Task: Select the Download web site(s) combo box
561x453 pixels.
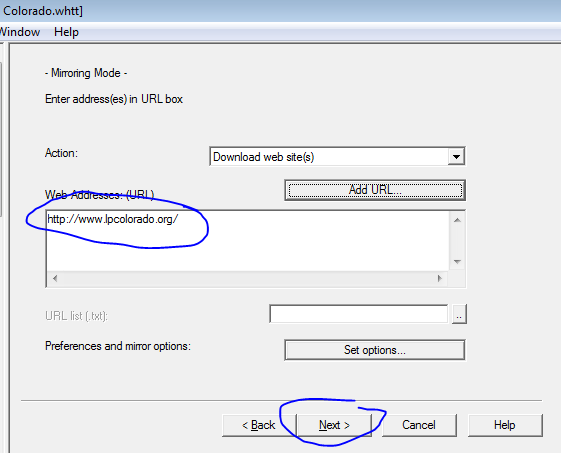Action: [337, 156]
